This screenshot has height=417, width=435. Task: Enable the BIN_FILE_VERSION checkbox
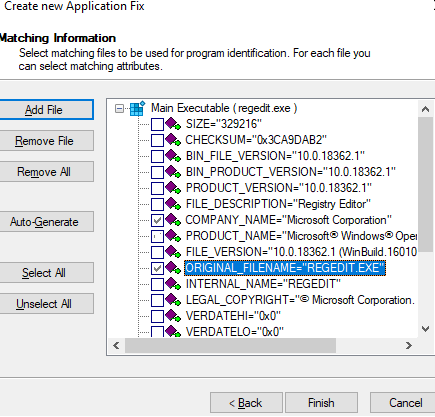(x=157, y=156)
